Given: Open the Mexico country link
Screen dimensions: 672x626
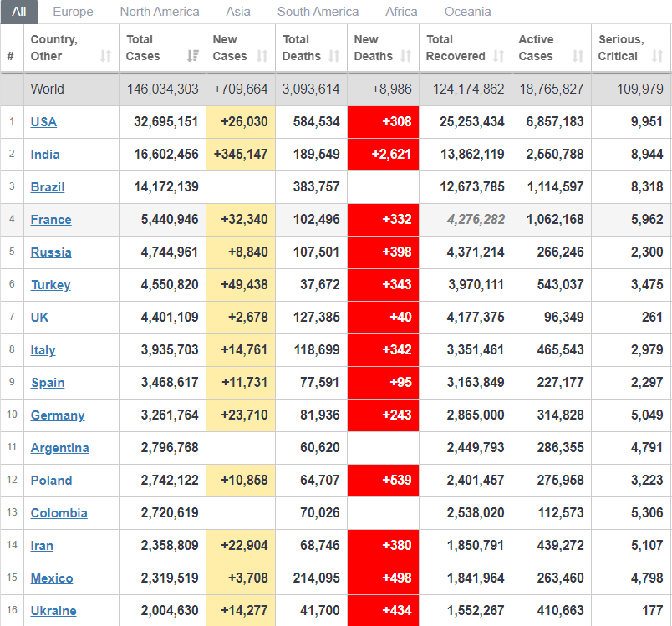Looking at the screenshot, I should click(x=52, y=578).
